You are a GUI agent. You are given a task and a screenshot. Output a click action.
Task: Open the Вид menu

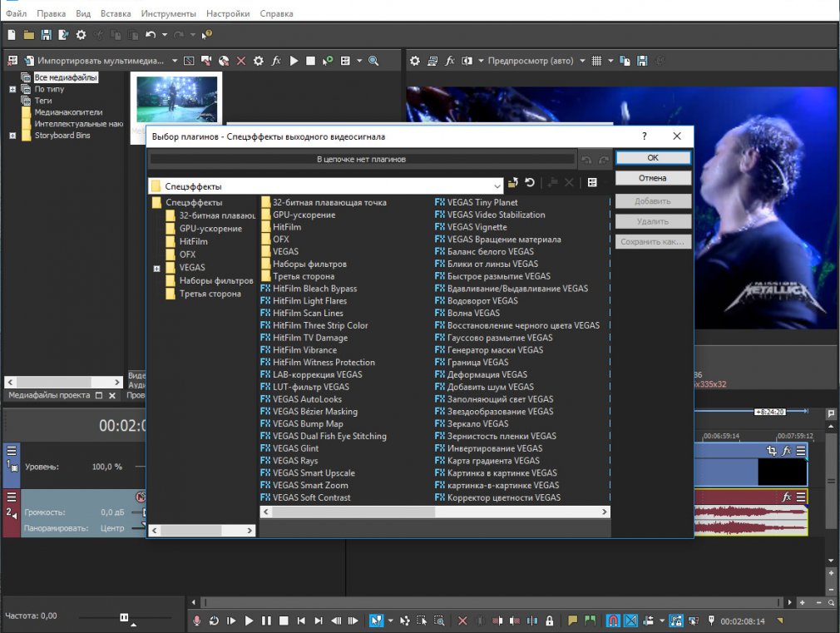coord(83,13)
